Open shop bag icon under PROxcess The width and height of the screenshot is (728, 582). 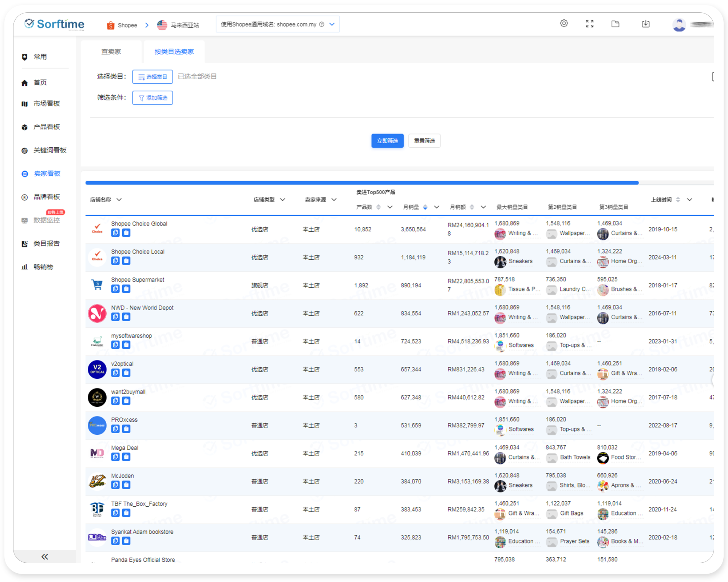pos(126,429)
